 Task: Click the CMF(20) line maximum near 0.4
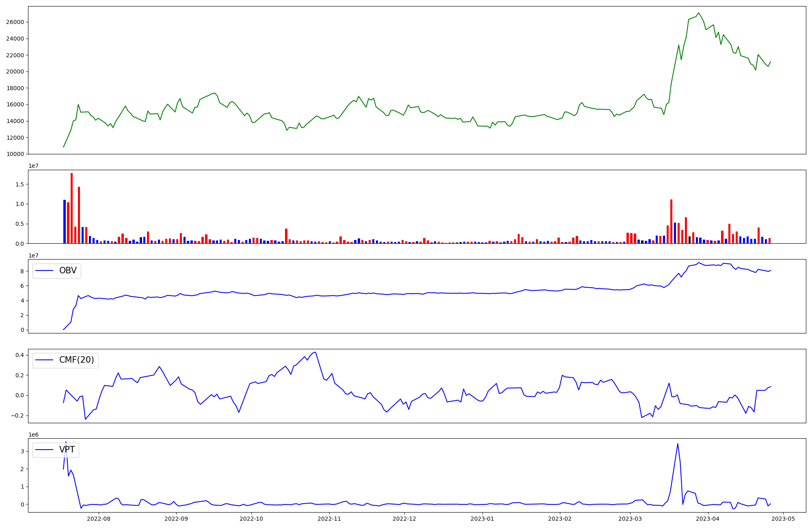click(315, 352)
